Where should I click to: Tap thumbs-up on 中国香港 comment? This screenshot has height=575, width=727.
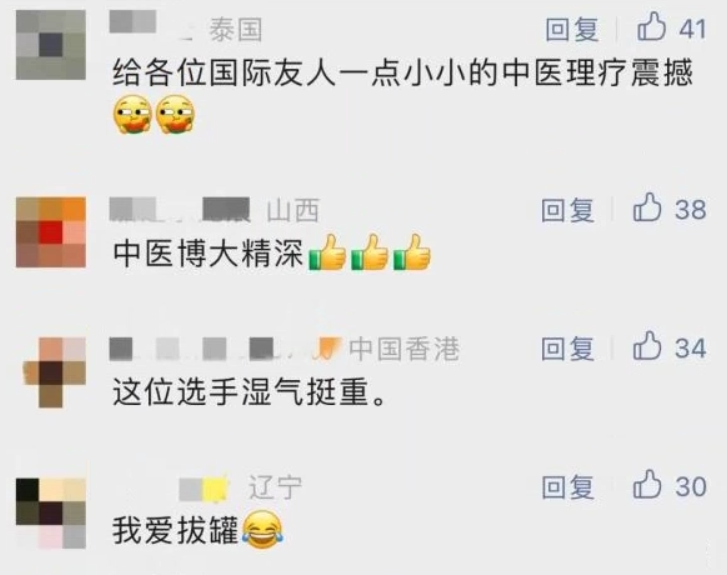647,346
